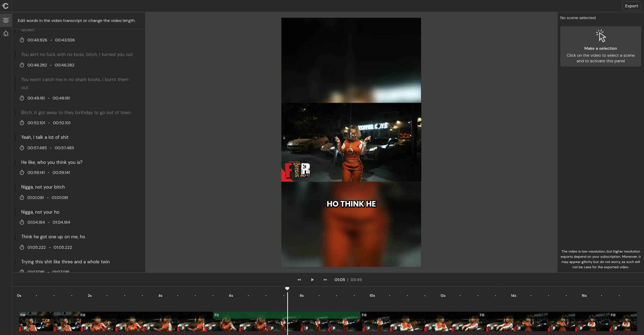Click the start time 01:01.081

pyautogui.click(x=36, y=198)
